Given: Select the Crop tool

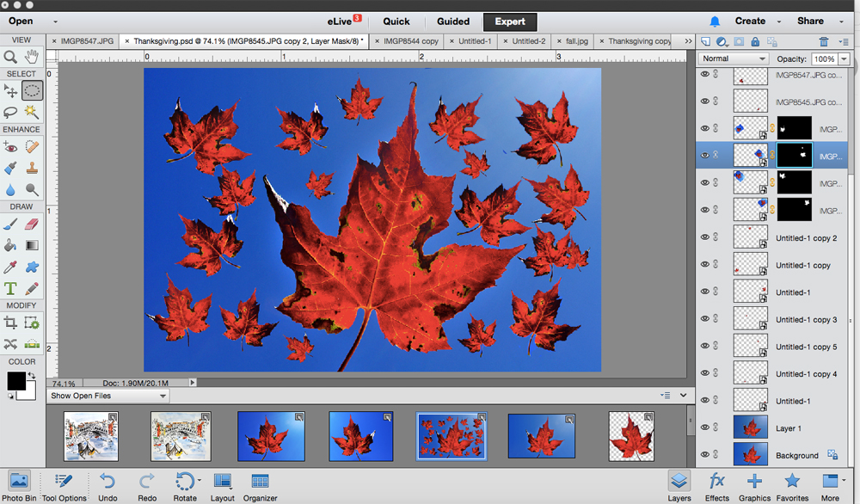Looking at the screenshot, I should pyautogui.click(x=11, y=323).
